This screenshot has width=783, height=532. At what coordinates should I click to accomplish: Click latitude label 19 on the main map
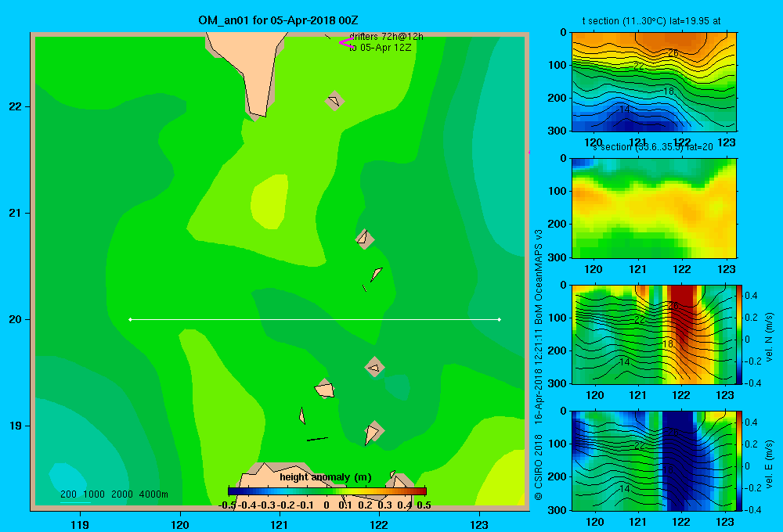(x=15, y=426)
